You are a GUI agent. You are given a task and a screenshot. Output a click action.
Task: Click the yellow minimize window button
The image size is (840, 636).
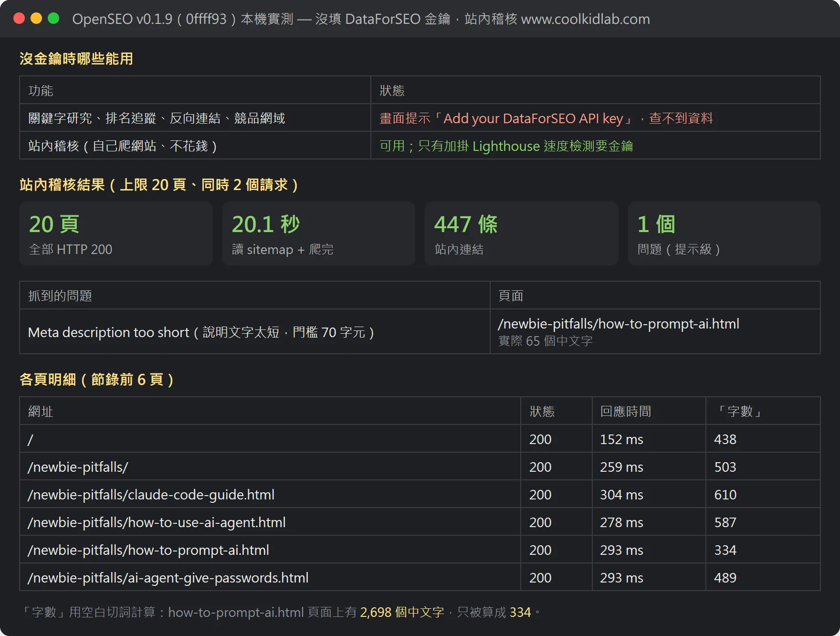[x=36, y=18]
